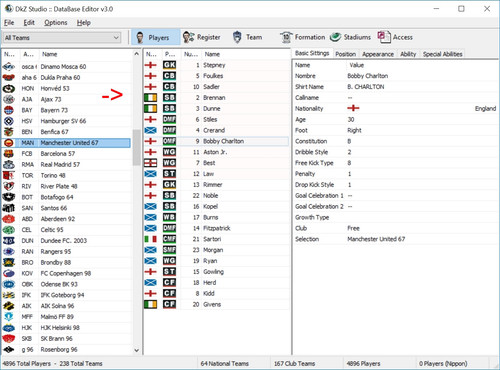The width and height of the screenshot is (500, 370).
Task: Sort team list by Name column header
Action: [85, 54]
